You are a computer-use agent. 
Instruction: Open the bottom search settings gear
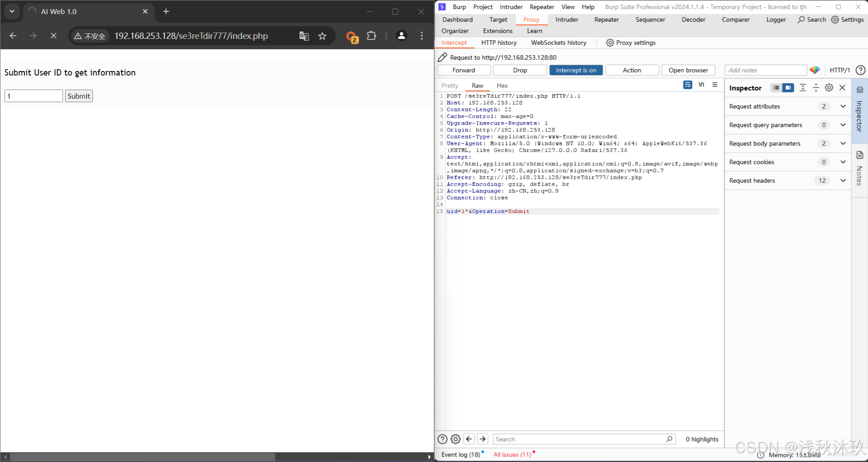point(455,439)
